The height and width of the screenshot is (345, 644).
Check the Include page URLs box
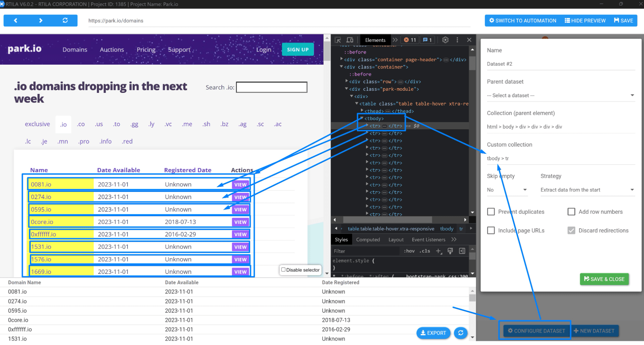(491, 230)
